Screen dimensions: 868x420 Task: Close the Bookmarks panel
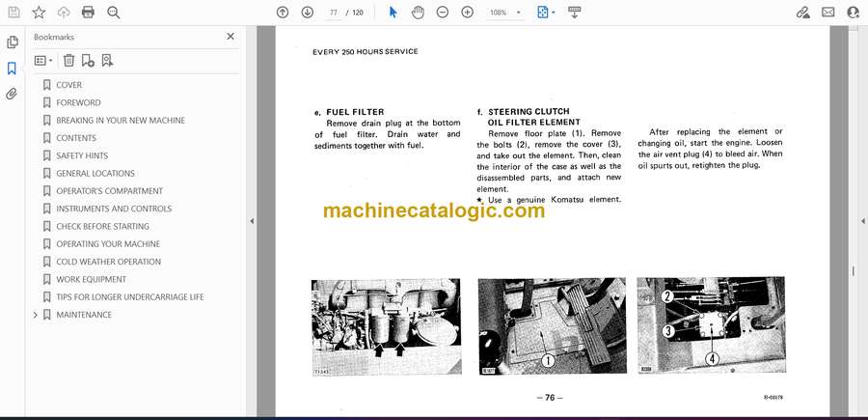(231, 37)
